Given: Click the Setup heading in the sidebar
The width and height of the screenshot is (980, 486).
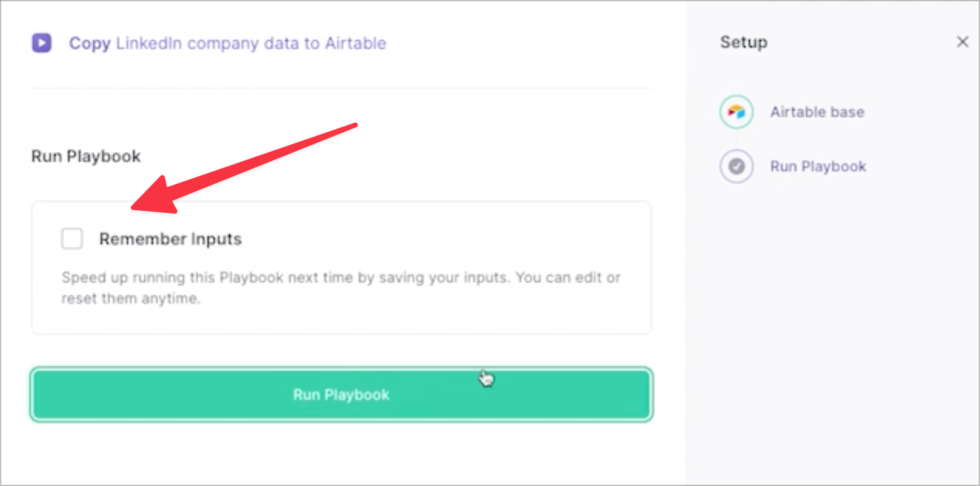Looking at the screenshot, I should [x=744, y=42].
